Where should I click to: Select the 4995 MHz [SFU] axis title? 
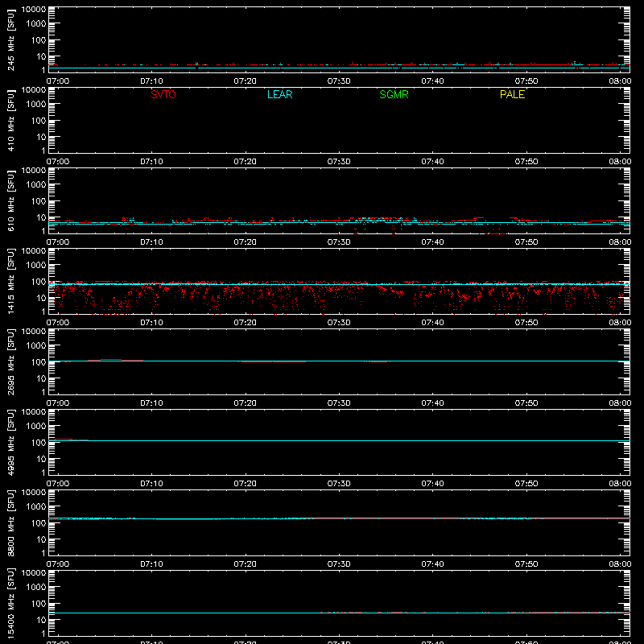(11, 442)
